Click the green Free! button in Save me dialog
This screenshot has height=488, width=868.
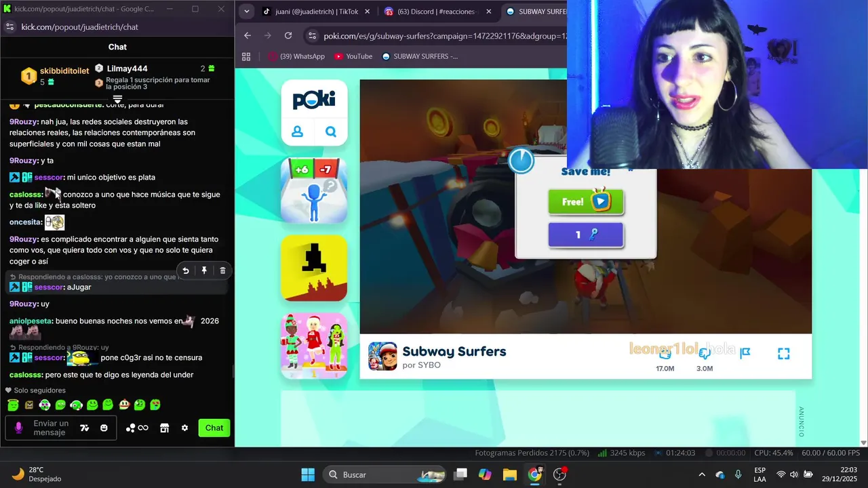click(x=586, y=202)
